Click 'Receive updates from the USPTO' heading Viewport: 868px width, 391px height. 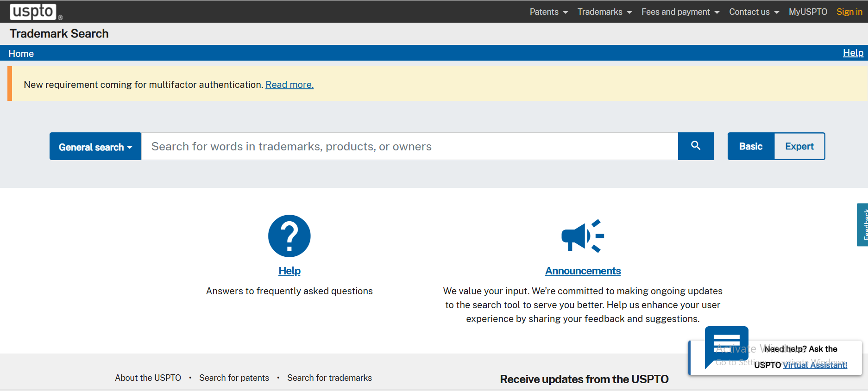(584, 379)
